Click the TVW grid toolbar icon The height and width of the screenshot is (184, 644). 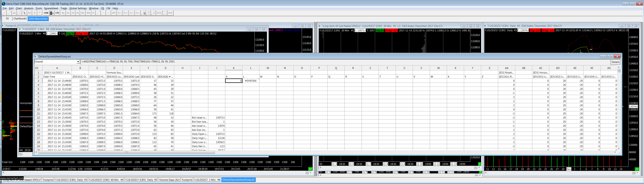[x=52, y=13]
